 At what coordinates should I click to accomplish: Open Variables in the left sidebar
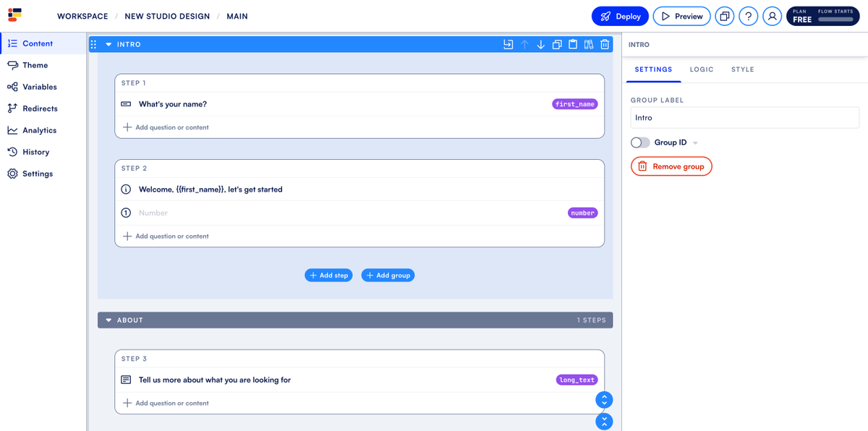(x=43, y=87)
